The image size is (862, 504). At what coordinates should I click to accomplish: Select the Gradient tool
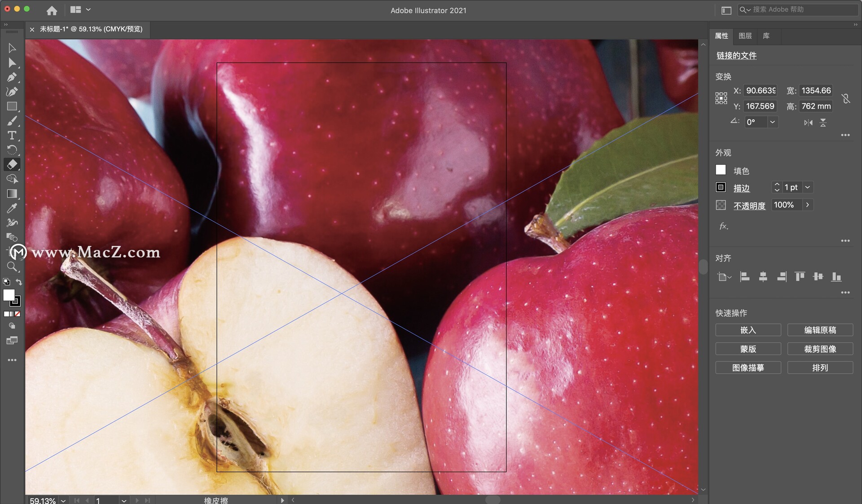click(12, 193)
